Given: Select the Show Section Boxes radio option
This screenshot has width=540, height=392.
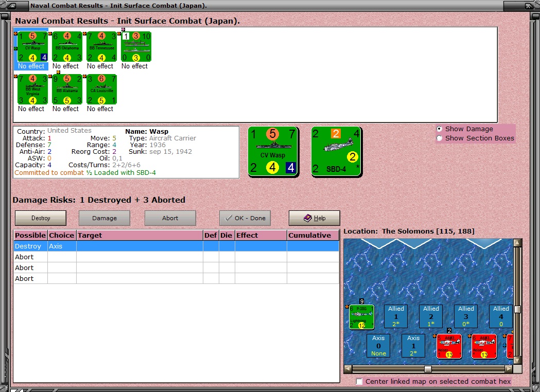Looking at the screenshot, I should pos(439,138).
